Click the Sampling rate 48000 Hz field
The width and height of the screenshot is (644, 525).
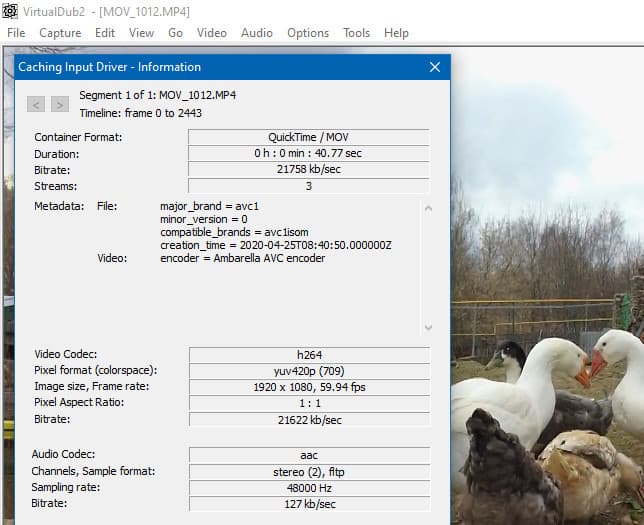tap(310, 488)
